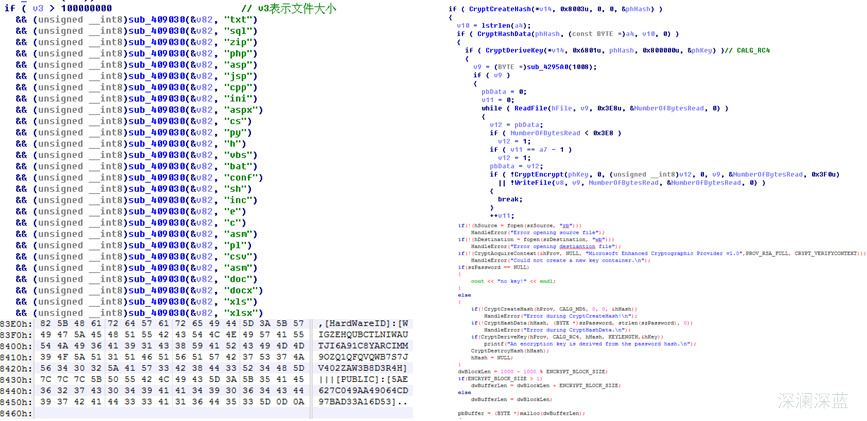Viewport: 867px width, 421px height.
Task: Click hex offset 8460h
Action: point(15,414)
